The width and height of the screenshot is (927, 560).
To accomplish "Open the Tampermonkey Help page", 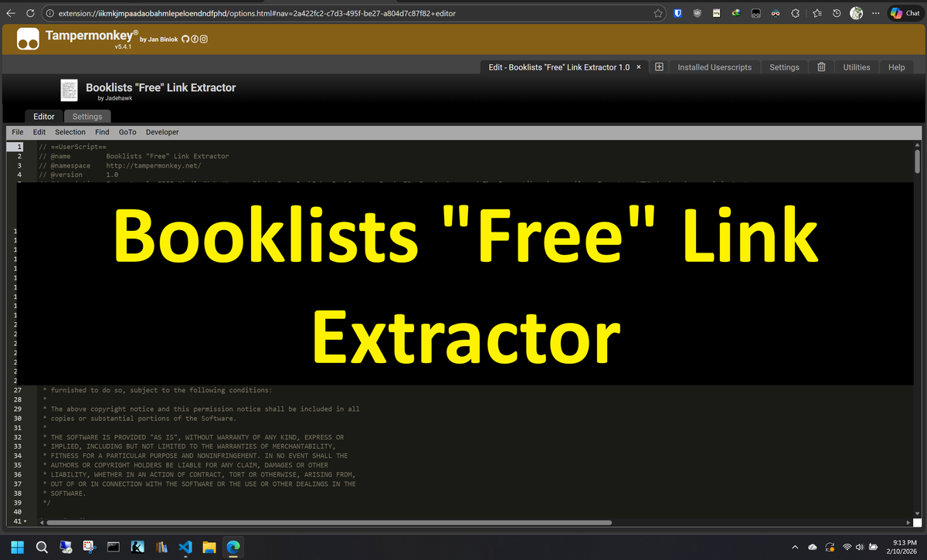I will (x=896, y=67).
